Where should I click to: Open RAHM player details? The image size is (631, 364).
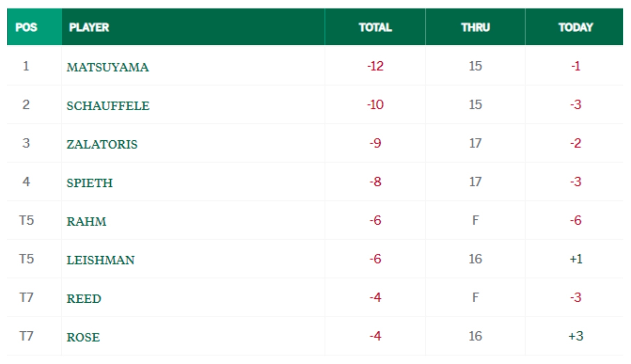86,222
